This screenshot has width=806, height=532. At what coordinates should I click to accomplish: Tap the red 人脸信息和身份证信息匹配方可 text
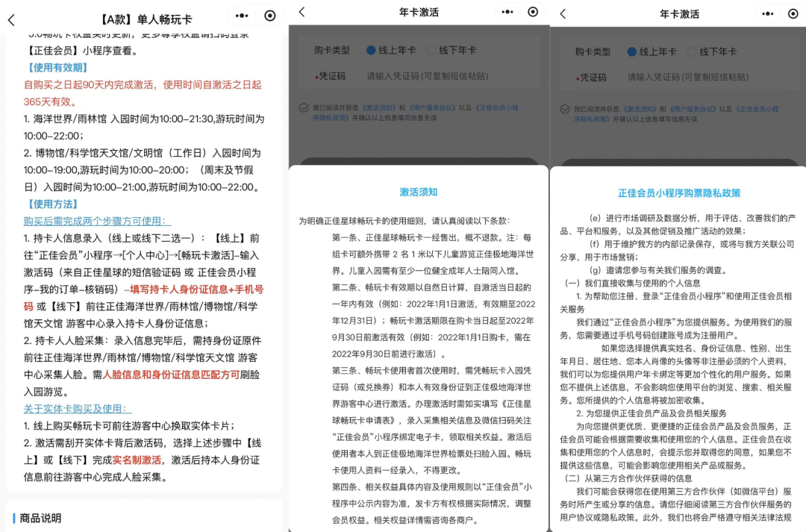point(171,375)
